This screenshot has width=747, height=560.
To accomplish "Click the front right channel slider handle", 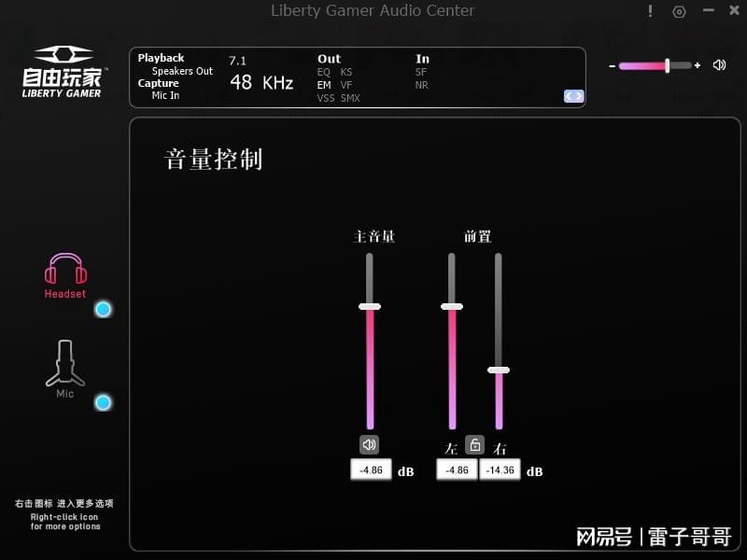I will pos(499,370).
